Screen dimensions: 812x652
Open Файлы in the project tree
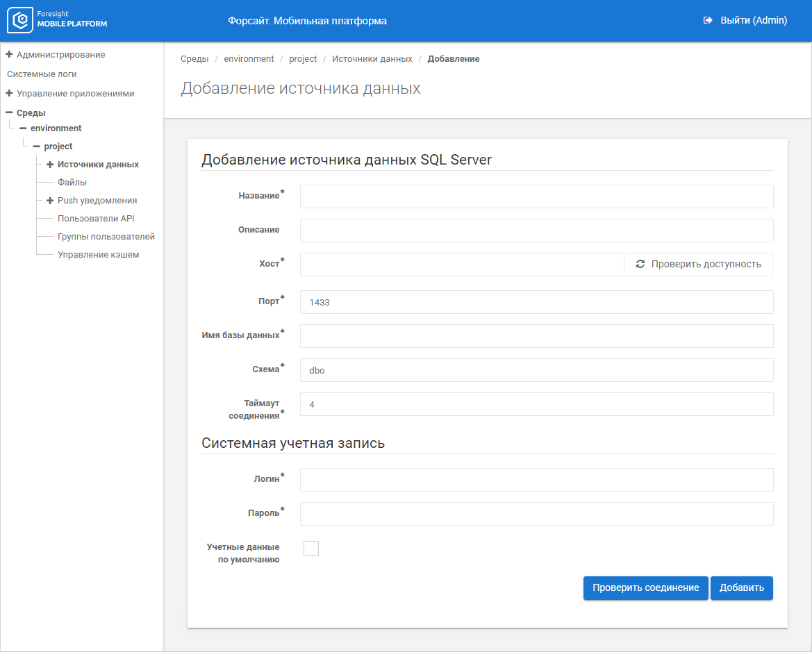point(72,183)
